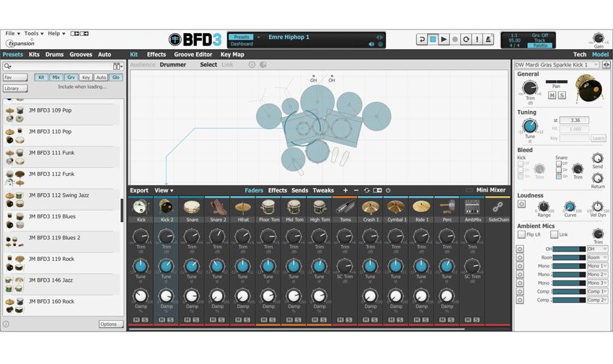
Task: Click the return-to-start transport button
Action: [421, 40]
